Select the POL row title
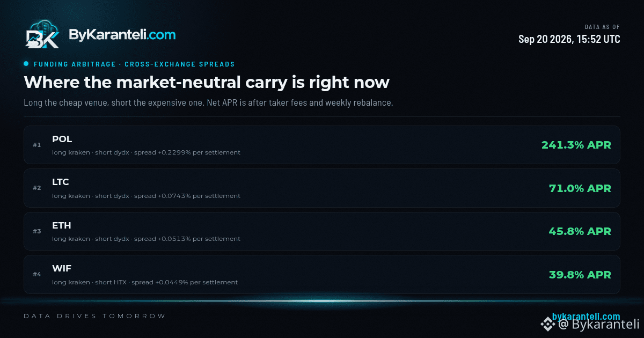The width and height of the screenshot is (644, 338). (x=62, y=139)
